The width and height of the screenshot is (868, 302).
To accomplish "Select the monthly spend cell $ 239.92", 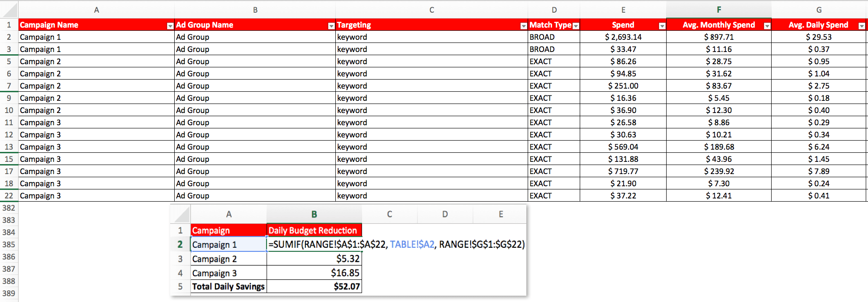I will (x=719, y=171).
